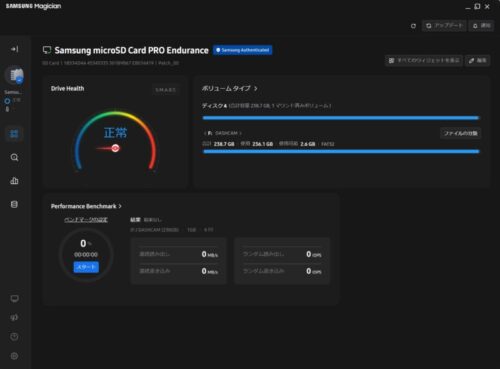This screenshot has width=500, height=369.
Task: Open the S.M.A.R.T. button
Action: click(x=166, y=90)
